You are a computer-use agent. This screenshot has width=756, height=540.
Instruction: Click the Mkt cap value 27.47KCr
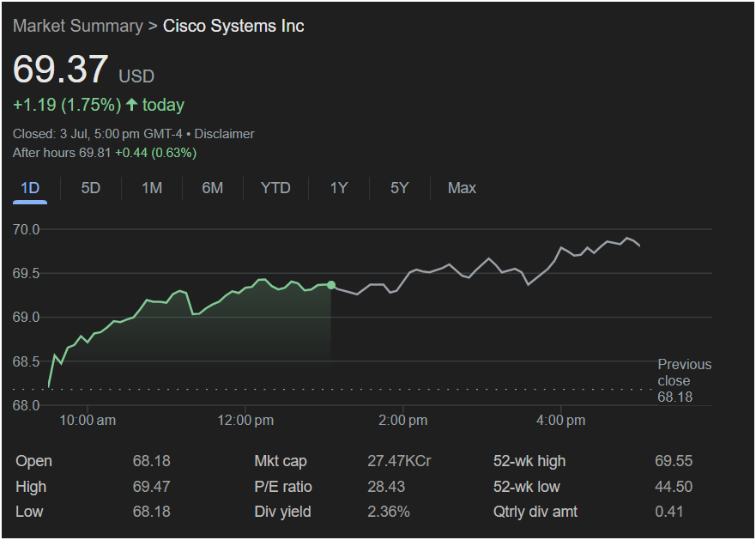(399, 461)
